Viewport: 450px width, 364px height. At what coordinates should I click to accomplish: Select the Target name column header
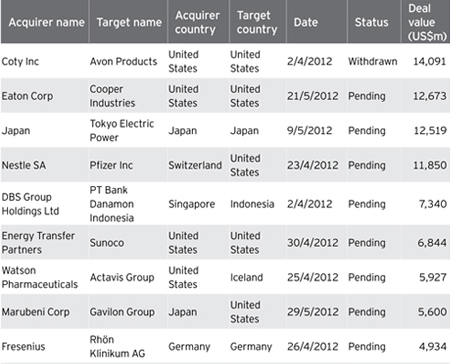click(129, 22)
